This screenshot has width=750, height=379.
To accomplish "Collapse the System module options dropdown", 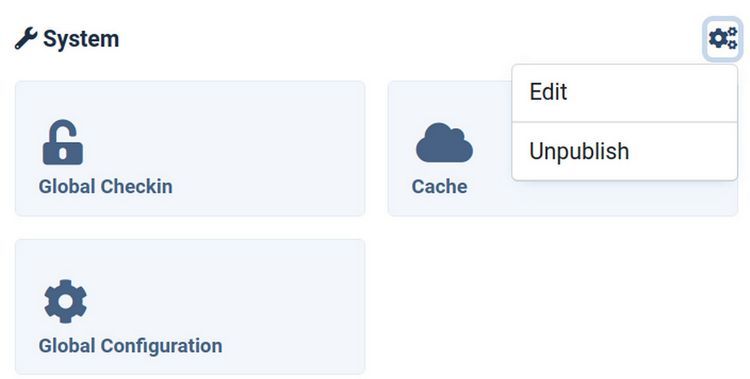I will coord(723,39).
